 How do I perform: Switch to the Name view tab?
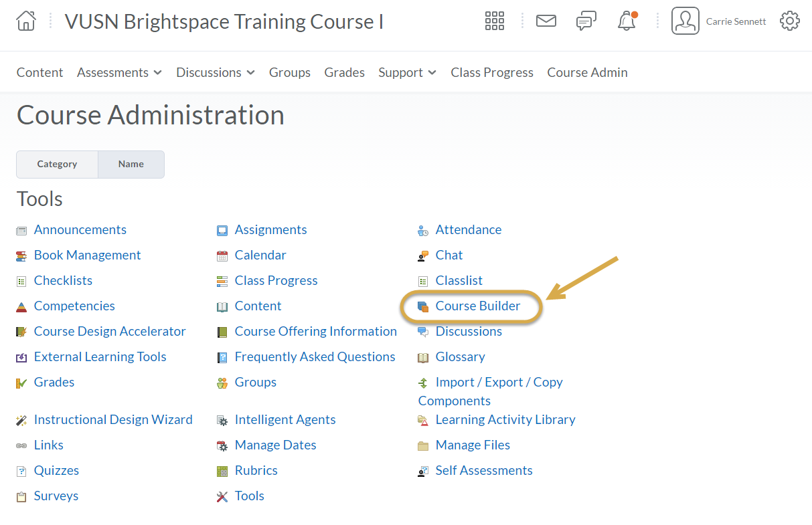131,164
